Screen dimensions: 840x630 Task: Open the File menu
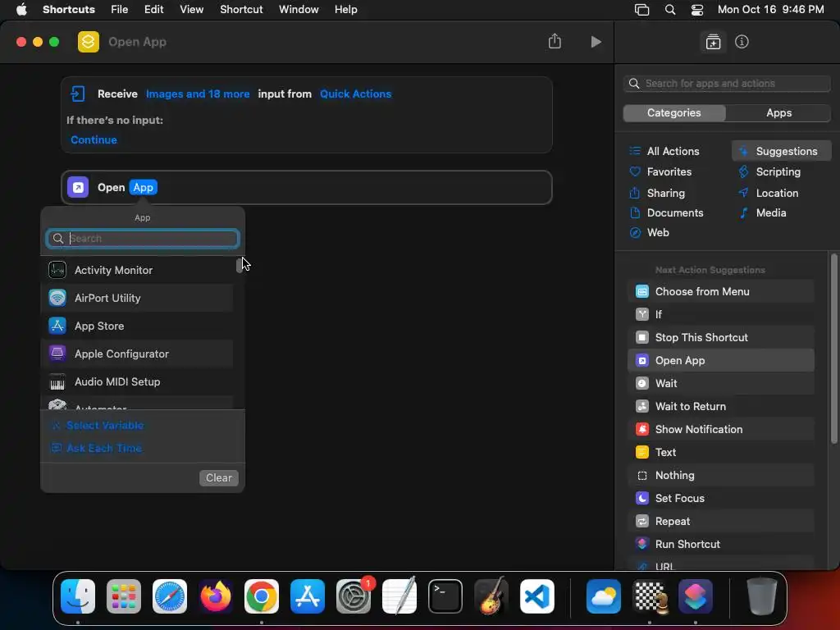[x=120, y=10]
